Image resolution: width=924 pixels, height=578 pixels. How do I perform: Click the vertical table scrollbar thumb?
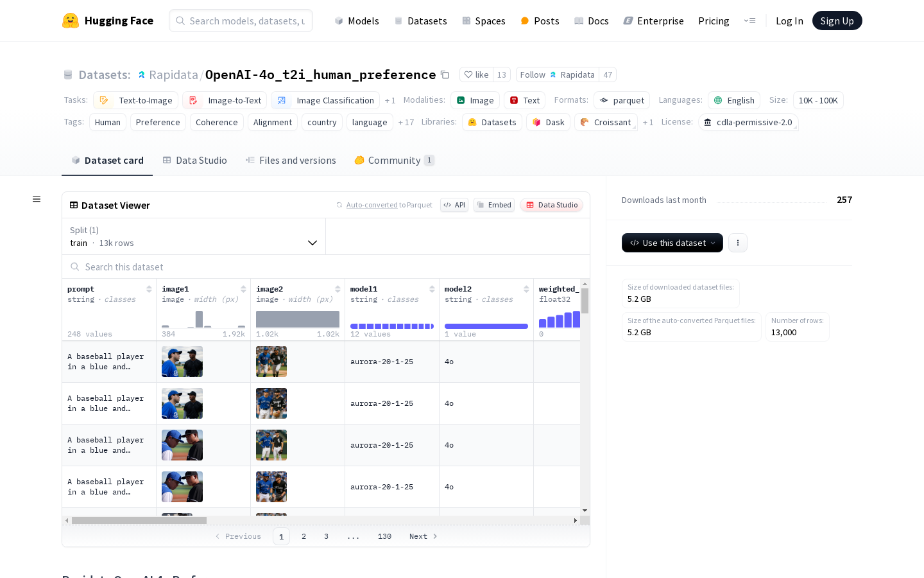pos(585,301)
